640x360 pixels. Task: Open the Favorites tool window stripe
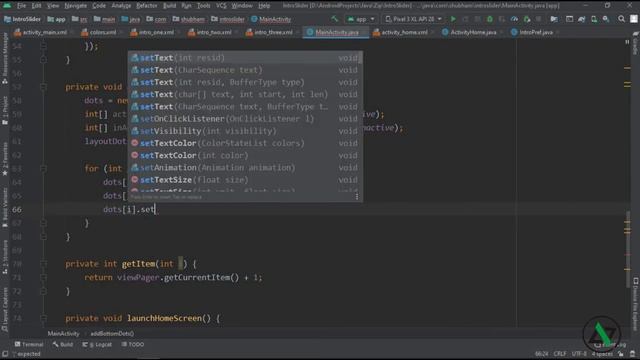(x=5, y=159)
